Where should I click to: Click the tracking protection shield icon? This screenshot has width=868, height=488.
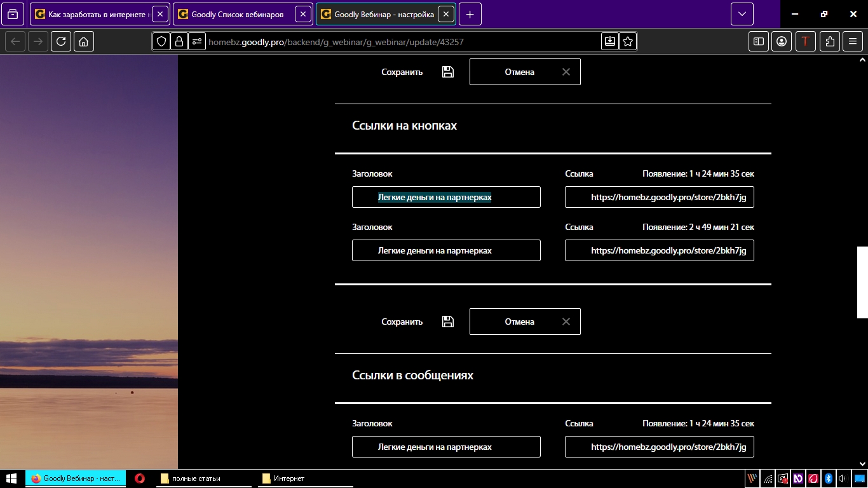tap(161, 41)
